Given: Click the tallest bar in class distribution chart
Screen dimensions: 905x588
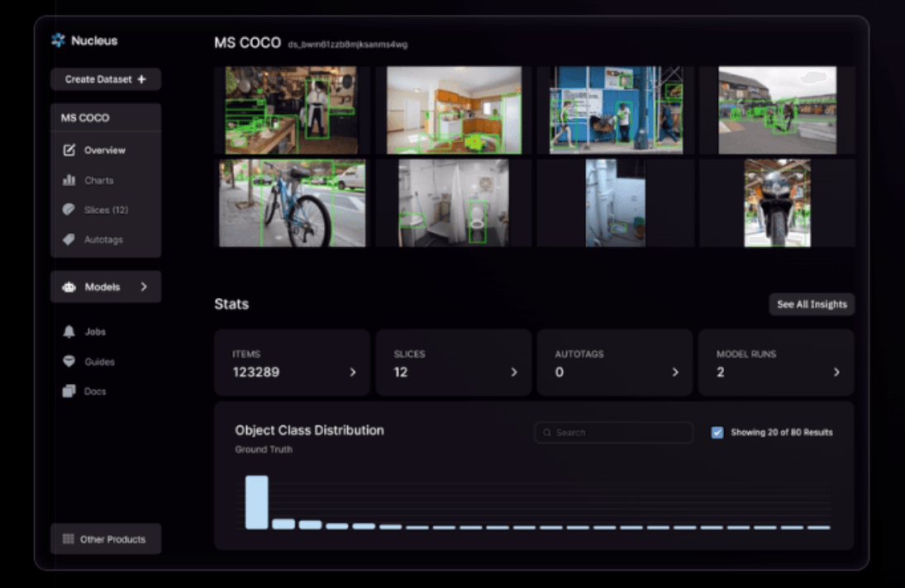Looking at the screenshot, I should (256, 502).
